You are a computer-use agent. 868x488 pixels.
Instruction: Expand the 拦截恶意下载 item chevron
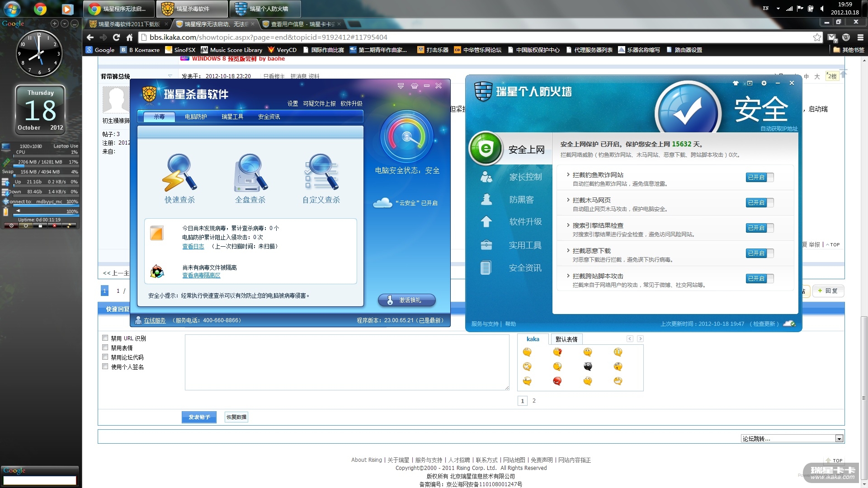tap(568, 250)
